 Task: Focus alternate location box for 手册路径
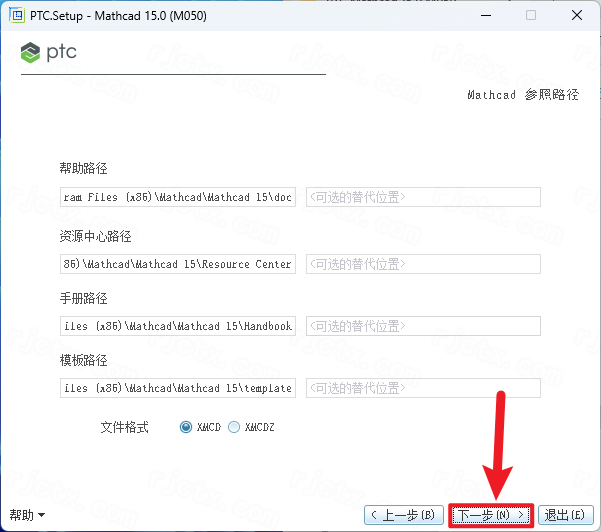coord(422,326)
